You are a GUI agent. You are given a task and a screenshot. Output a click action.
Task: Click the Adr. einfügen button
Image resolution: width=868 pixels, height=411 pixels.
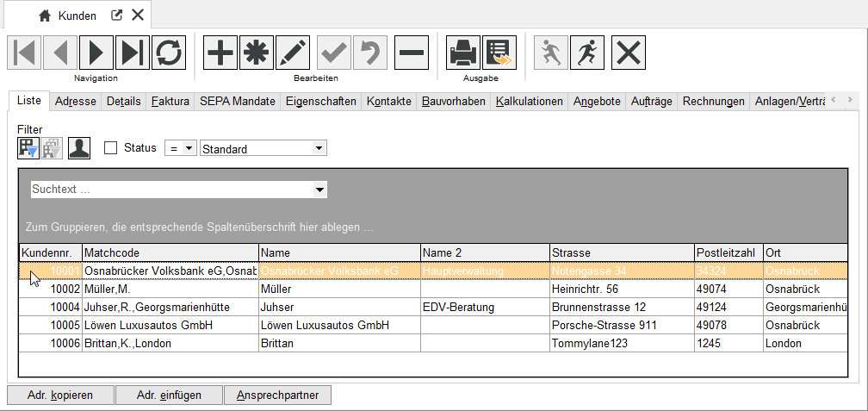tap(169, 395)
